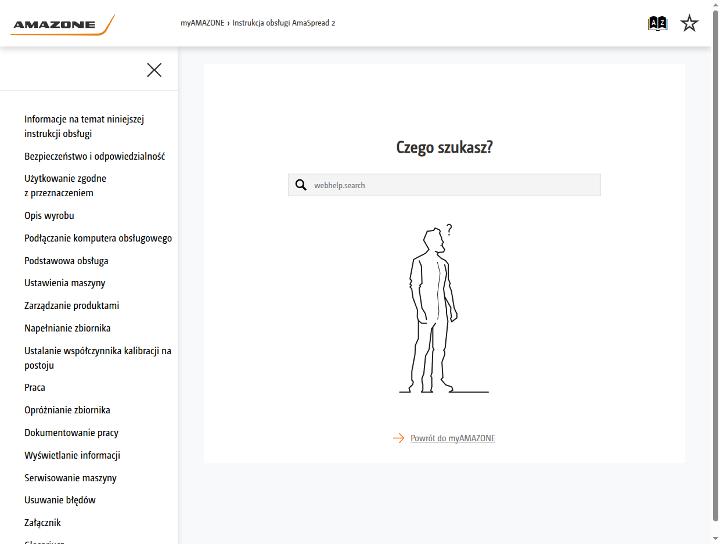Open Podłączanie komputera obsługowego chapter

tap(98, 238)
